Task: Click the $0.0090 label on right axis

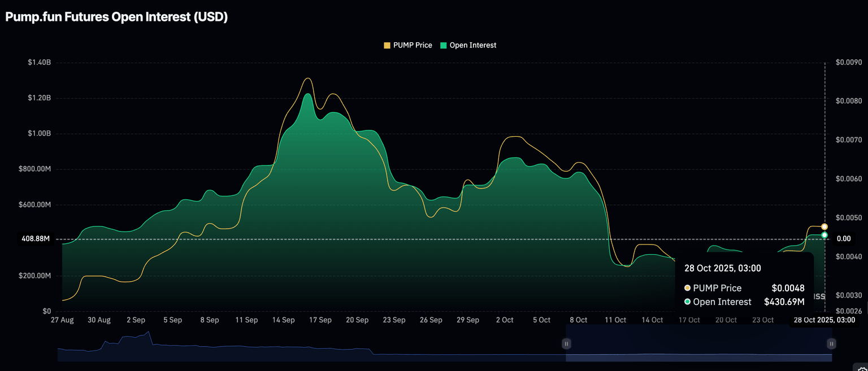Action: click(848, 62)
